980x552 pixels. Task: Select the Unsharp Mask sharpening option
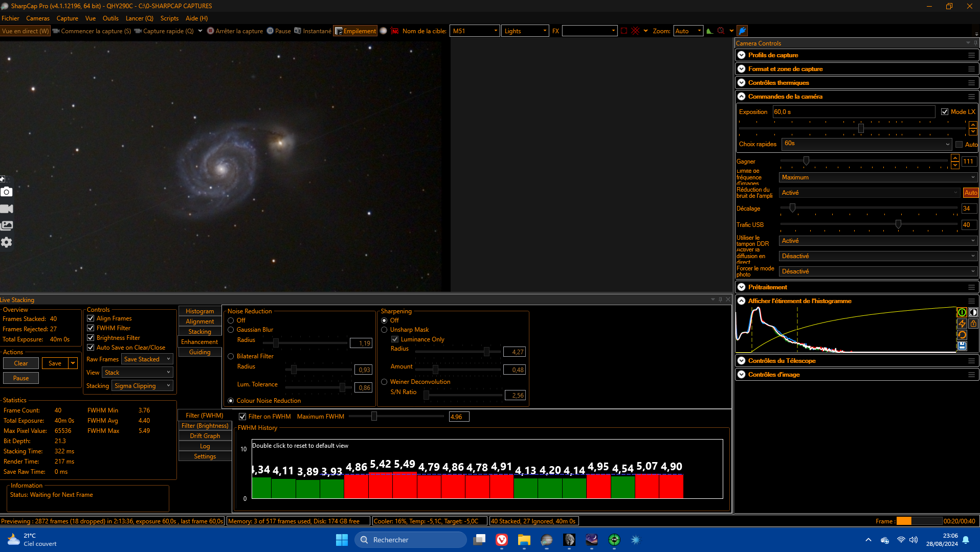click(x=384, y=330)
